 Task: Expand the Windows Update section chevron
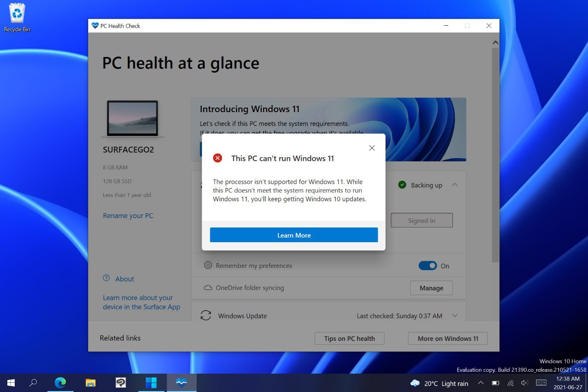coord(455,316)
